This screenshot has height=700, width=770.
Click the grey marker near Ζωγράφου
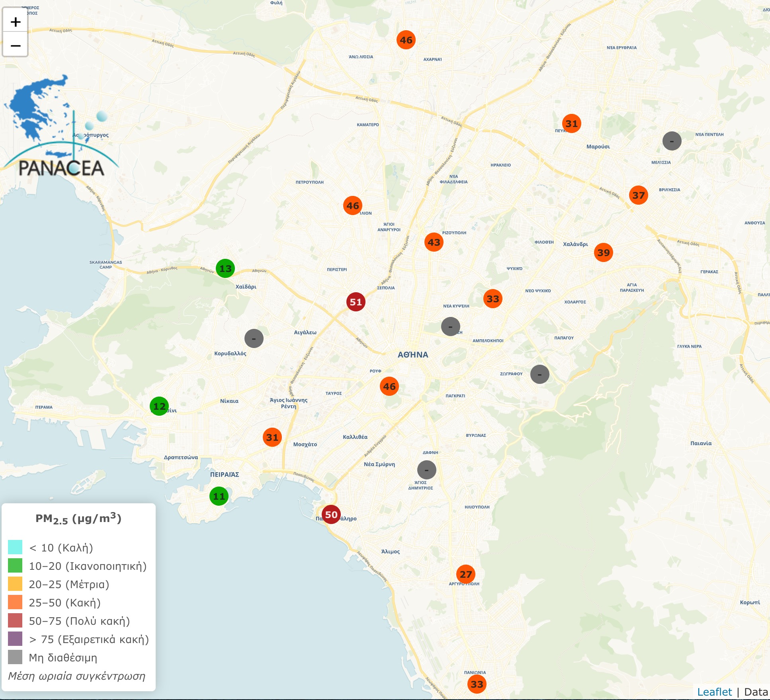(x=539, y=374)
